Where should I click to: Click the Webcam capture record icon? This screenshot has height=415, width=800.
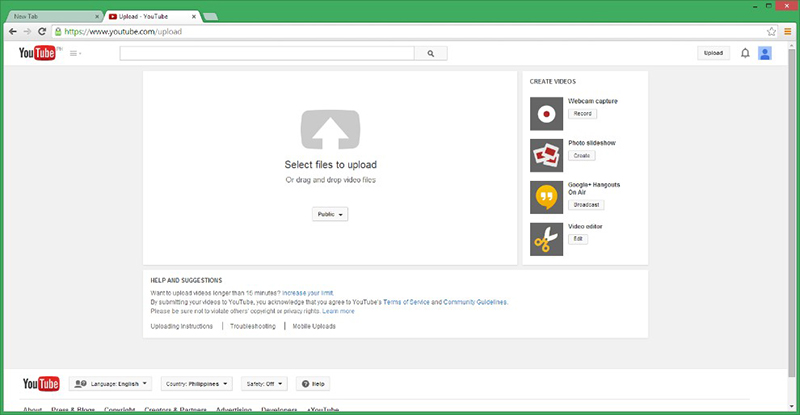[547, 114]
